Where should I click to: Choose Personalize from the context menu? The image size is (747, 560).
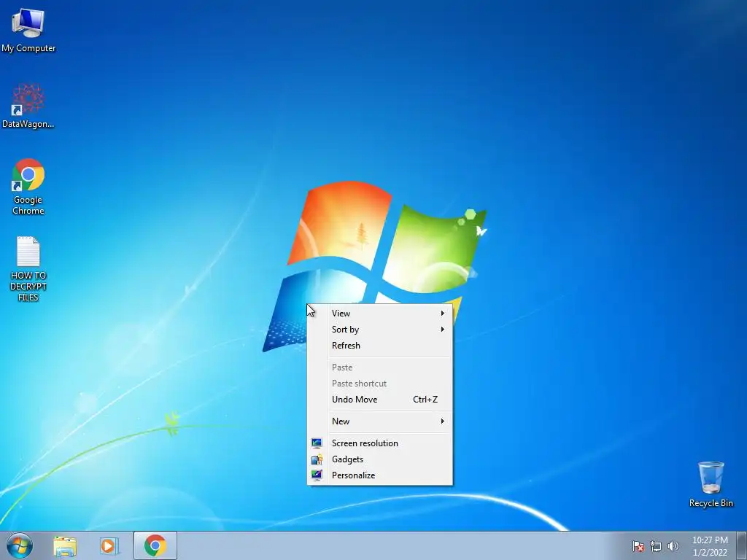click(x=379, y=475)
